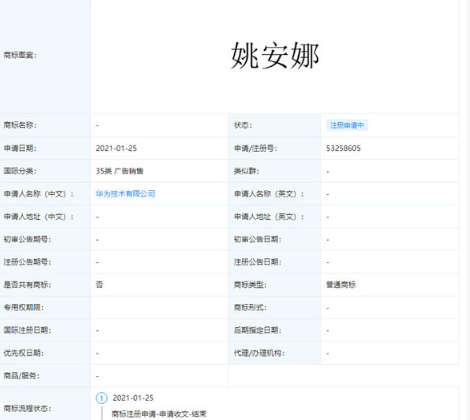Select the application number 53258605
470x420 pixels.
click(343, 148)
